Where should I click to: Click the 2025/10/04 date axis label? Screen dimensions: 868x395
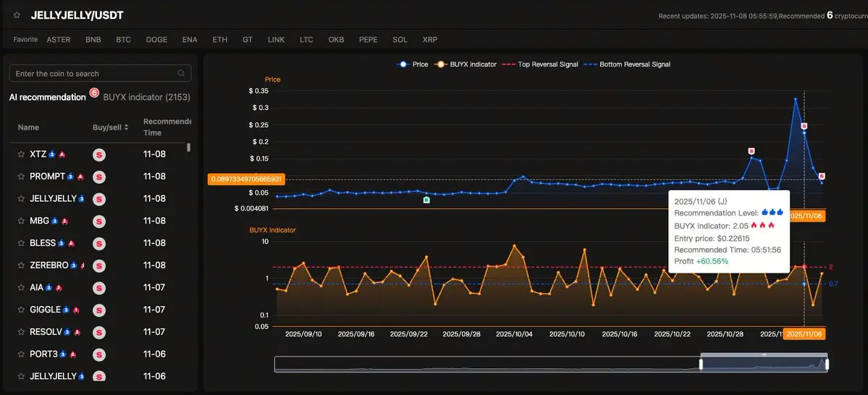[x=514, y=334]
